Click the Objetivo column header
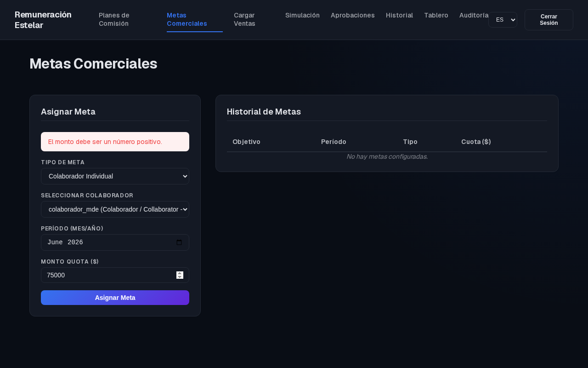The height and width of the screenshot is (368, 588). point(246,142)
